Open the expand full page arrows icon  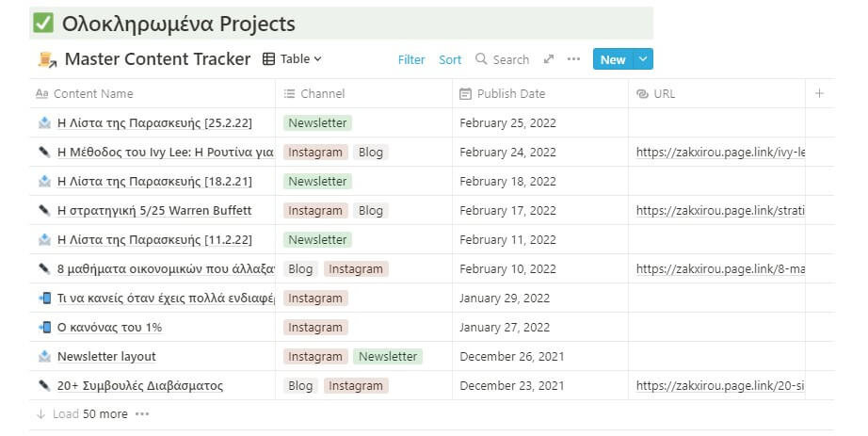pyautogui.click(x=549, y=59)
